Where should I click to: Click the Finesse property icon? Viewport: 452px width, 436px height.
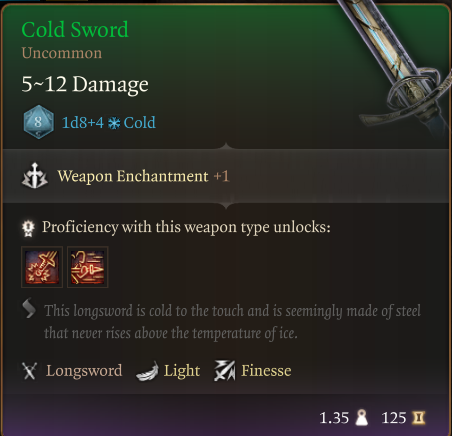coord(224,370)
